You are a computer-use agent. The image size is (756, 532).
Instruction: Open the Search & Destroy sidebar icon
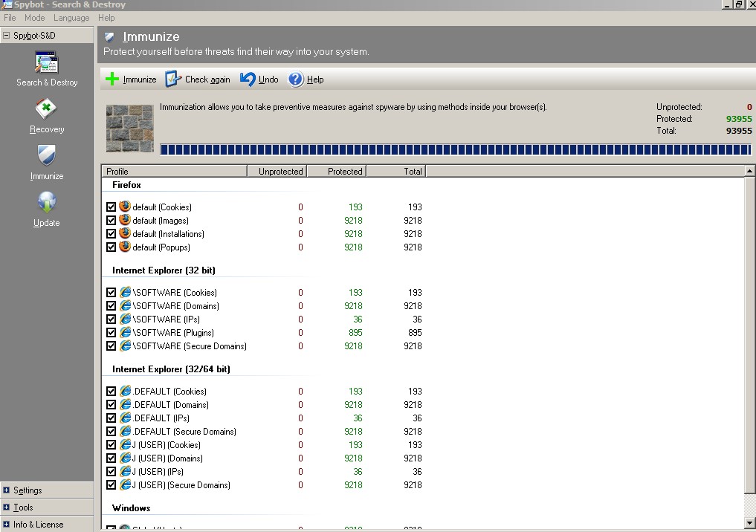coord(47,63)
